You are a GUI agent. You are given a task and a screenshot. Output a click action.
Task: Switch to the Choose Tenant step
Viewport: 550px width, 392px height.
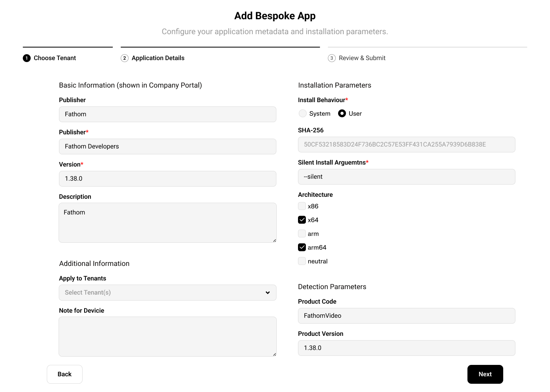coord(55,58)
